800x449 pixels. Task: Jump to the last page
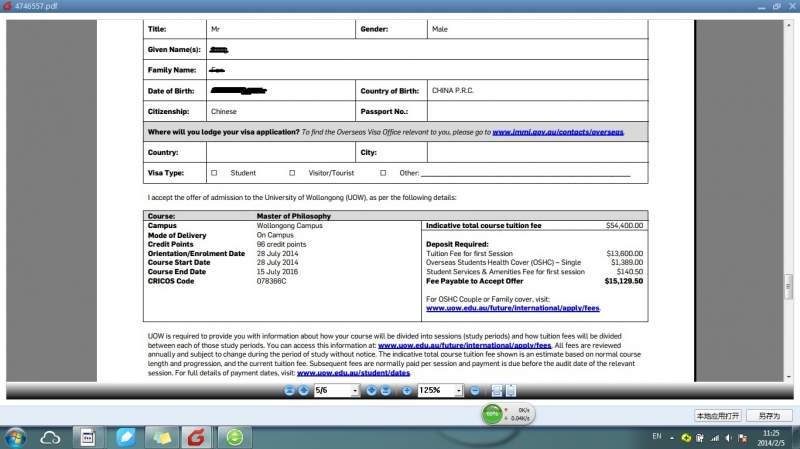pyautogui.click(x=386, y=391)
